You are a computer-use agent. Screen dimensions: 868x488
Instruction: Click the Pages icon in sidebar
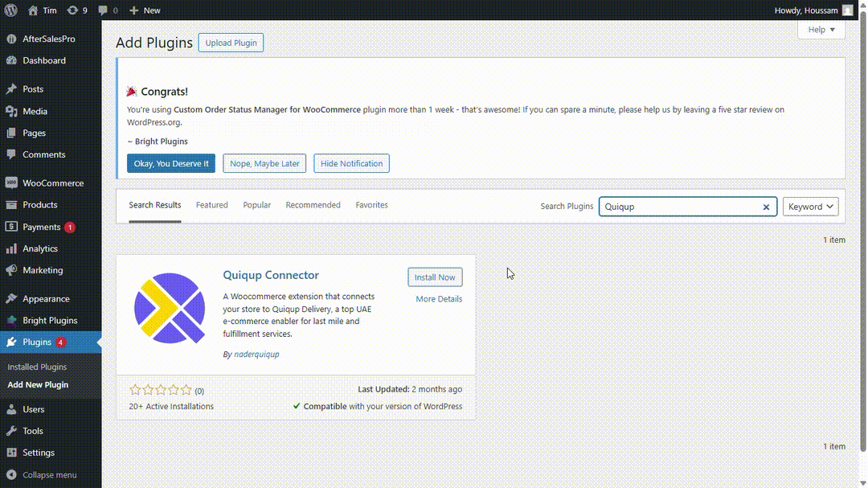pyautogui.click(x=11, y=133)
